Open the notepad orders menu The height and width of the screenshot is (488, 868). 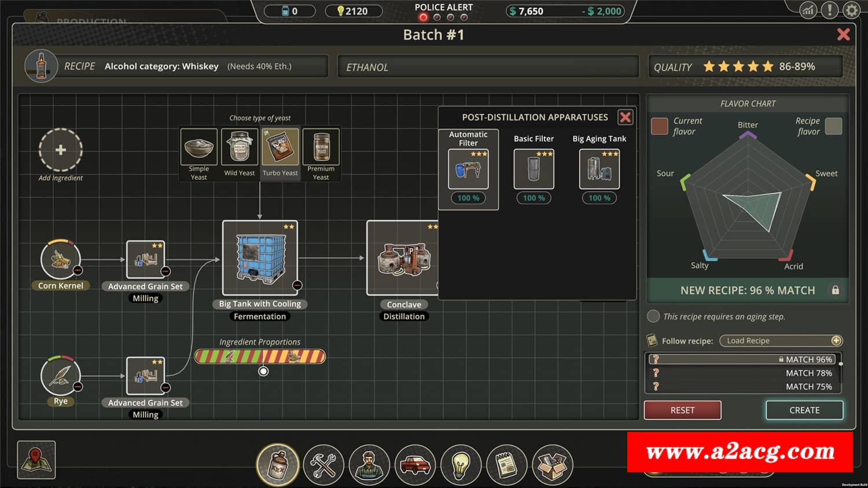point(506,464)
